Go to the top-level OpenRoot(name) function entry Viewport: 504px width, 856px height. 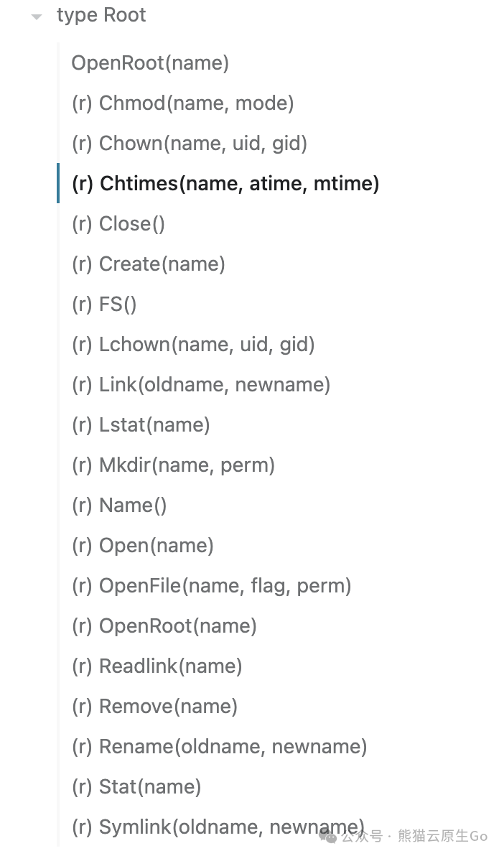150,62
